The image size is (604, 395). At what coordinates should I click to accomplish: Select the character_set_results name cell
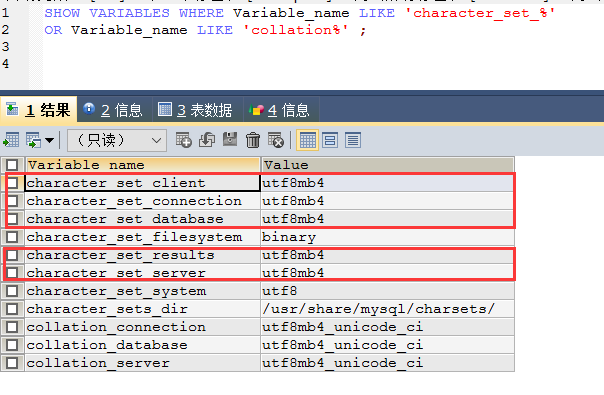[143, 255]
